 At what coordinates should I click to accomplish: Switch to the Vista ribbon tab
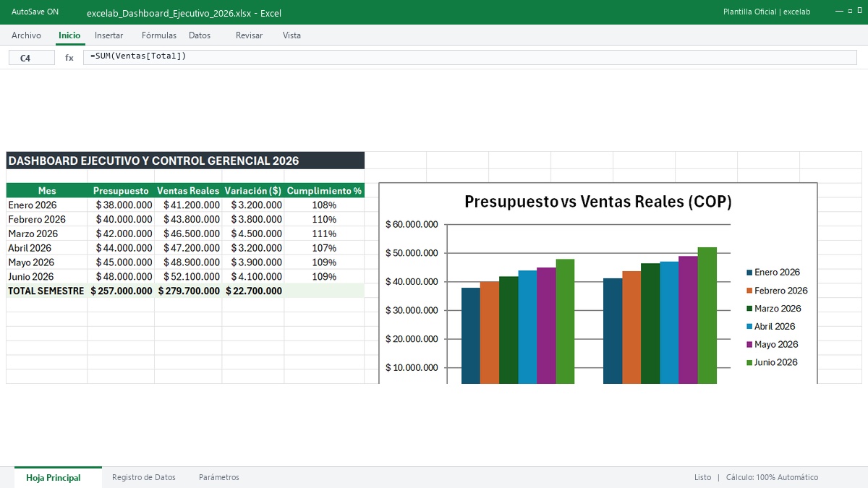(292, 35)
